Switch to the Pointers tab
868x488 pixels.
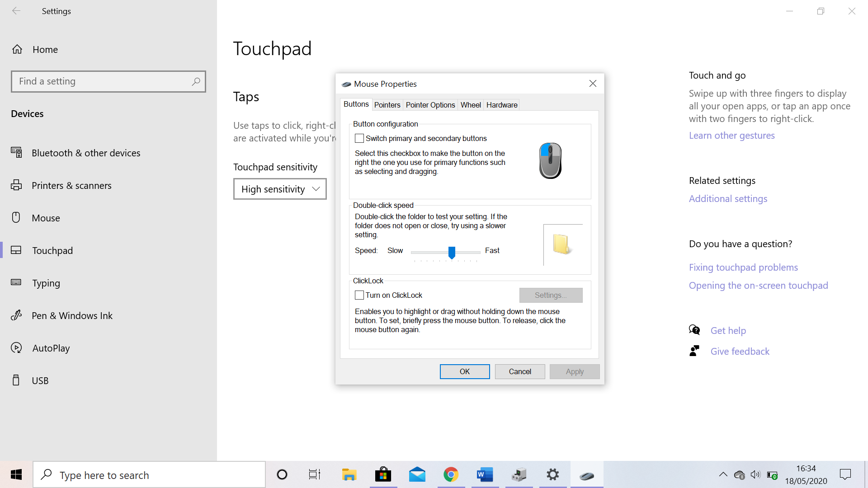point(387,104)
